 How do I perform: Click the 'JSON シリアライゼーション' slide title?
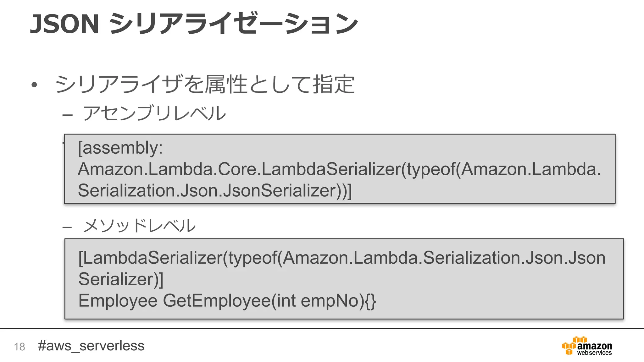click(x=194, y=24)
